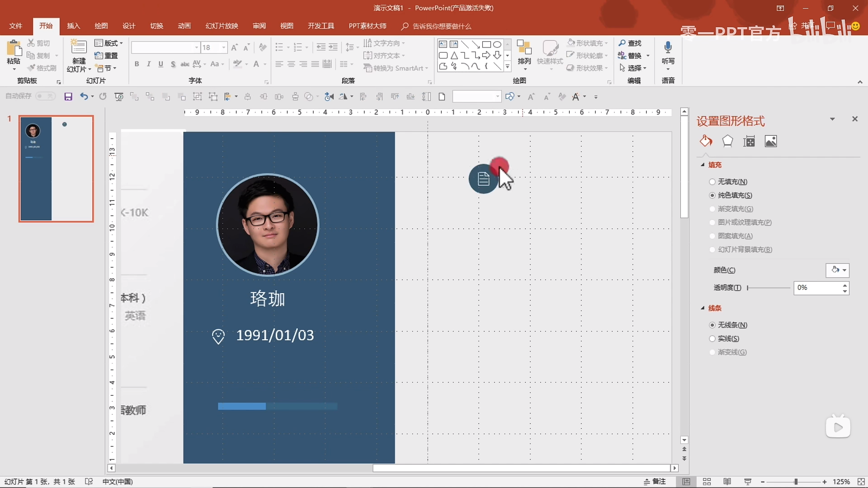The height and width of the screenshot is (488, 868).
Task: Toggle Bold formatting
Action: point(137,64)
